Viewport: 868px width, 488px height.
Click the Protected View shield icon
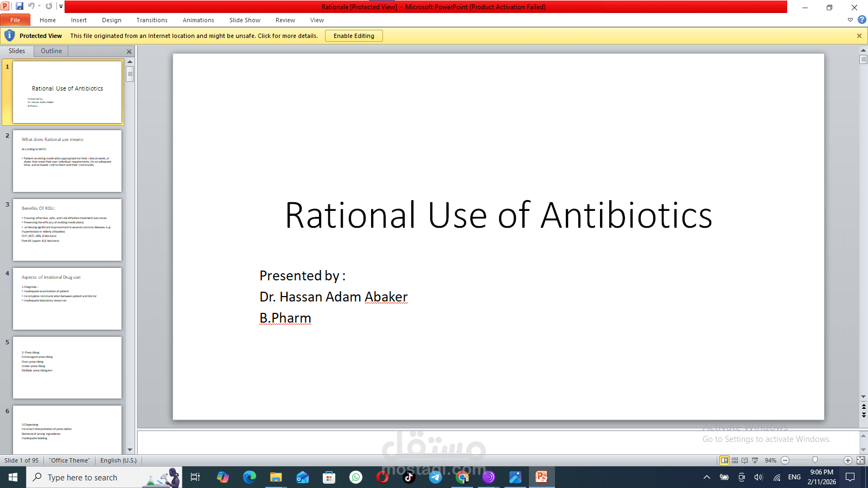(x=9, y=36)
